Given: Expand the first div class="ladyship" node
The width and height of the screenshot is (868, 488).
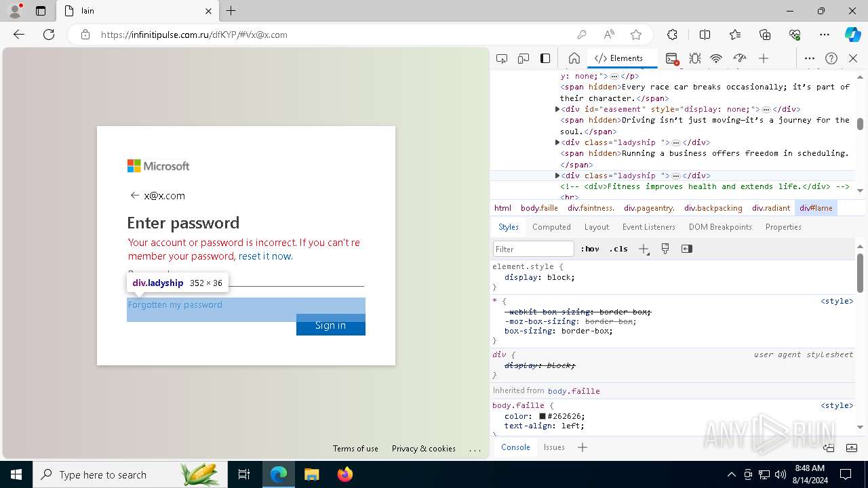Looking at the screenshot, I should pyautogui.click(x=557, y=142).
